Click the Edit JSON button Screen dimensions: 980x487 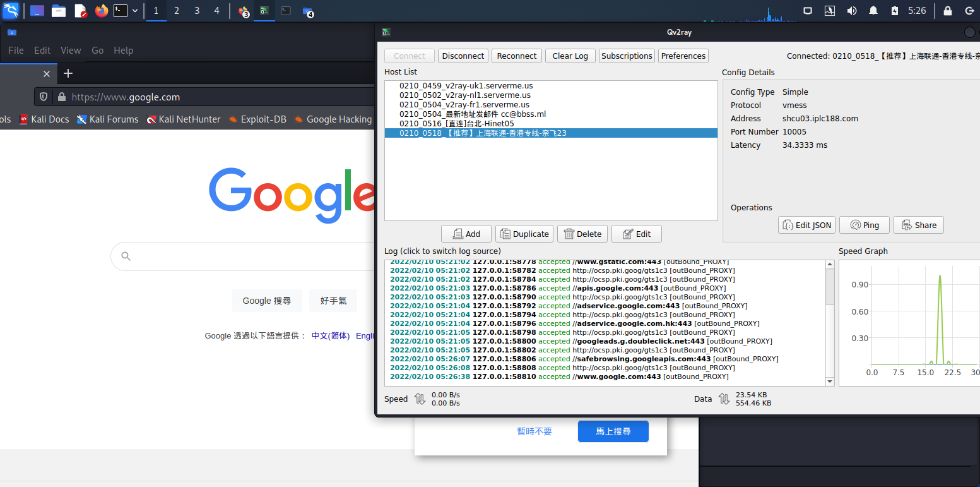807,225
